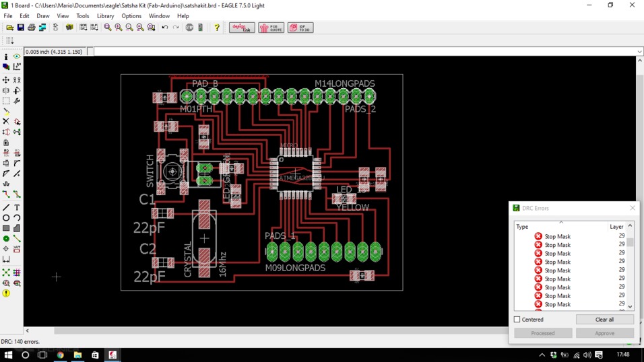Image resolution: width=644 pixels, height=362 pixels.
Task: Open the Windows Start menu
Action: pyautogui.click(x=8, y=355)
